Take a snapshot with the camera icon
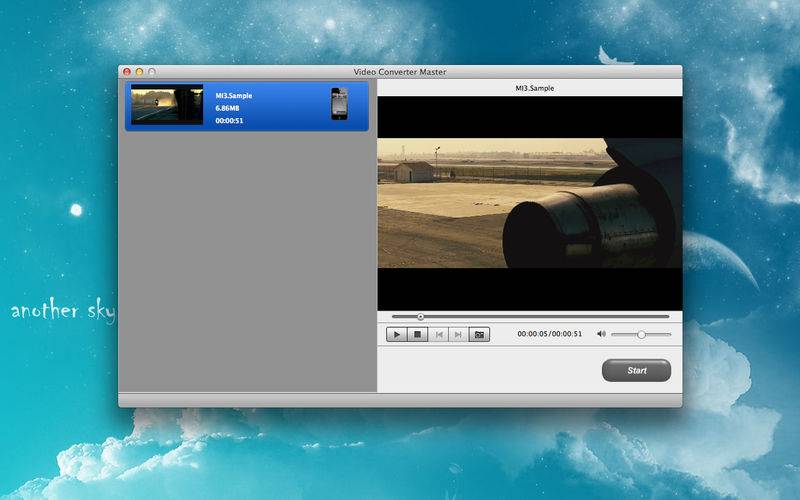Image resolution: width=800 pixels, height=500 pixels. coord(480,334)
